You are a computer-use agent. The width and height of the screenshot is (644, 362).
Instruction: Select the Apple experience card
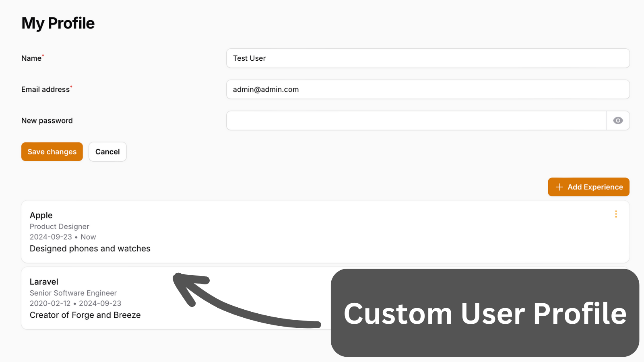point(325,232)
